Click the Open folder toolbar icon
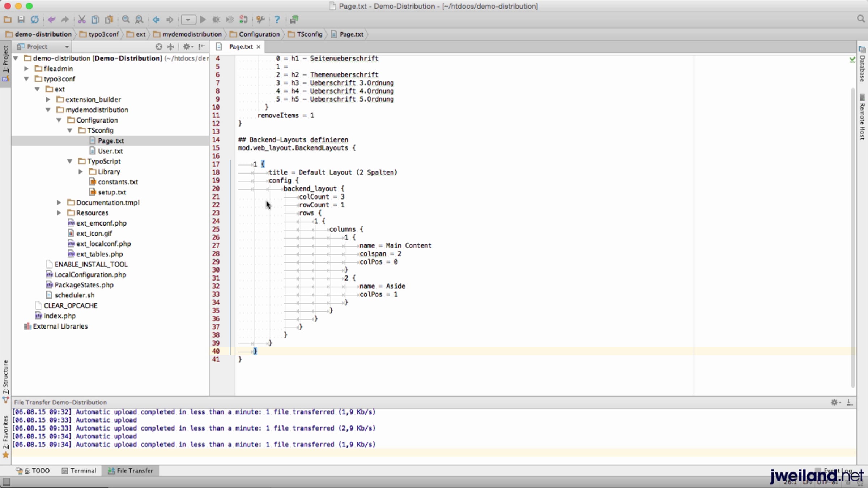The height and width of the screenshot is (488, 868). click(8, 20)
